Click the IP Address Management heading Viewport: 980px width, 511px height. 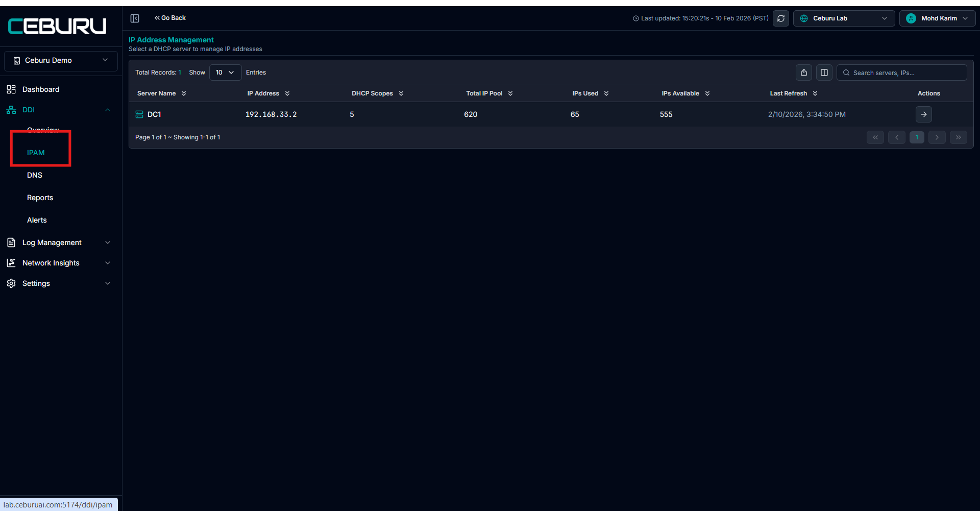pyautogui.click(x=171, y=40)
